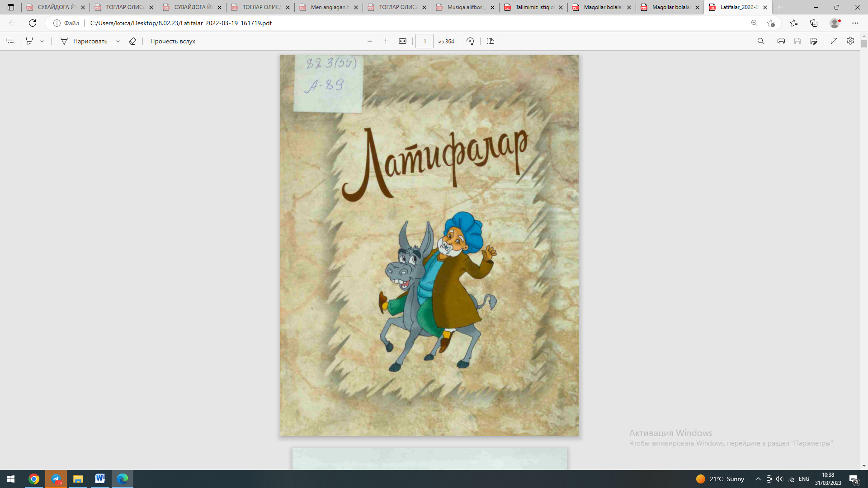Switch to the Musiqa alifbosi tab
This screenshot has width=868, height=488.
[465, 7]
